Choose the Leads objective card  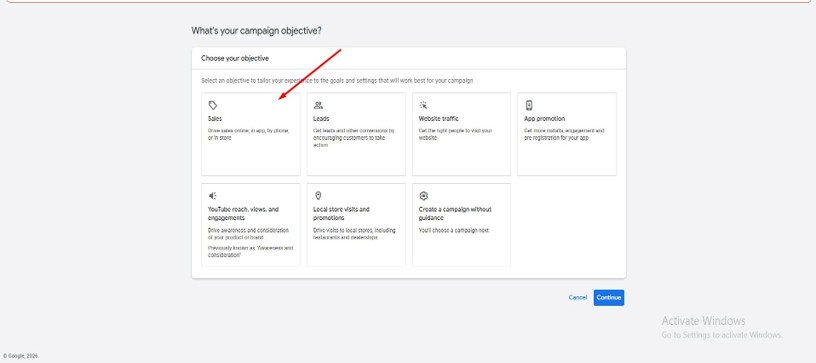tap(356, 134)
